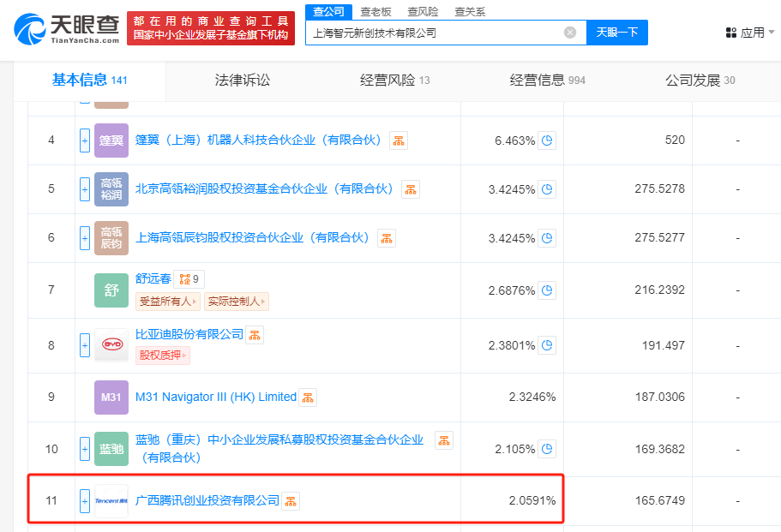Click pie chart icon beside 2.3801%
Screen dimensions: 781x532
[x=547, y=345]
